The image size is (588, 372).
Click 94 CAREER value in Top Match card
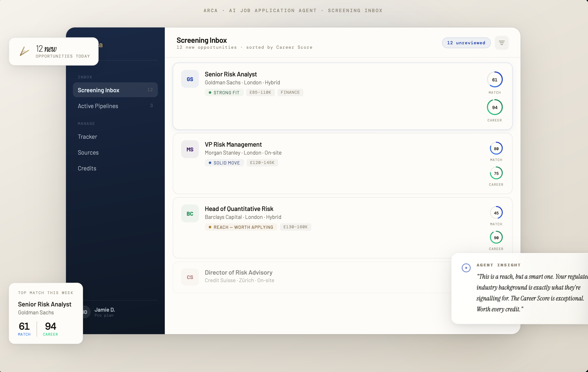[50, 329]
